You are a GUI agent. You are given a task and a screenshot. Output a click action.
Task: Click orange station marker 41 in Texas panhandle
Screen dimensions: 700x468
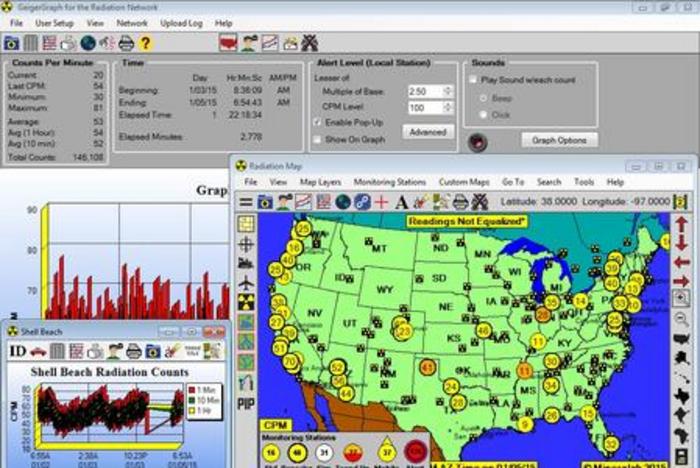(428, 368)
